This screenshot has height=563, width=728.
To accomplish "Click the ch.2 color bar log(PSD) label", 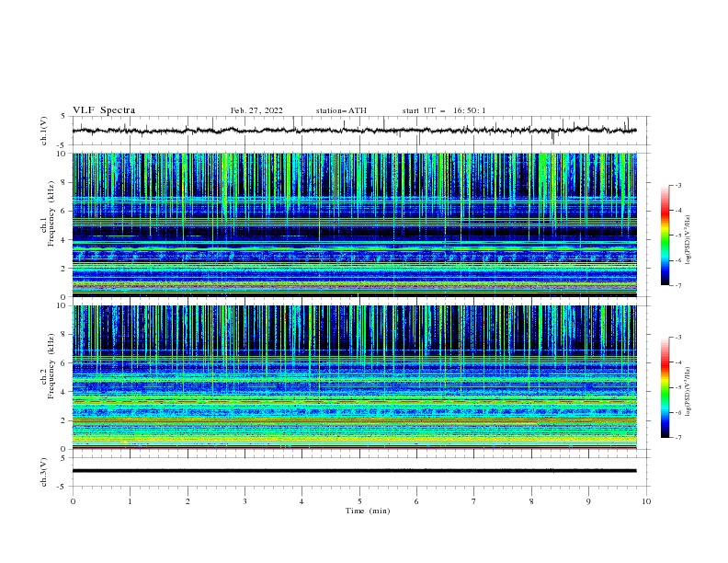I will pyautogui.click(x=688, y=392).
